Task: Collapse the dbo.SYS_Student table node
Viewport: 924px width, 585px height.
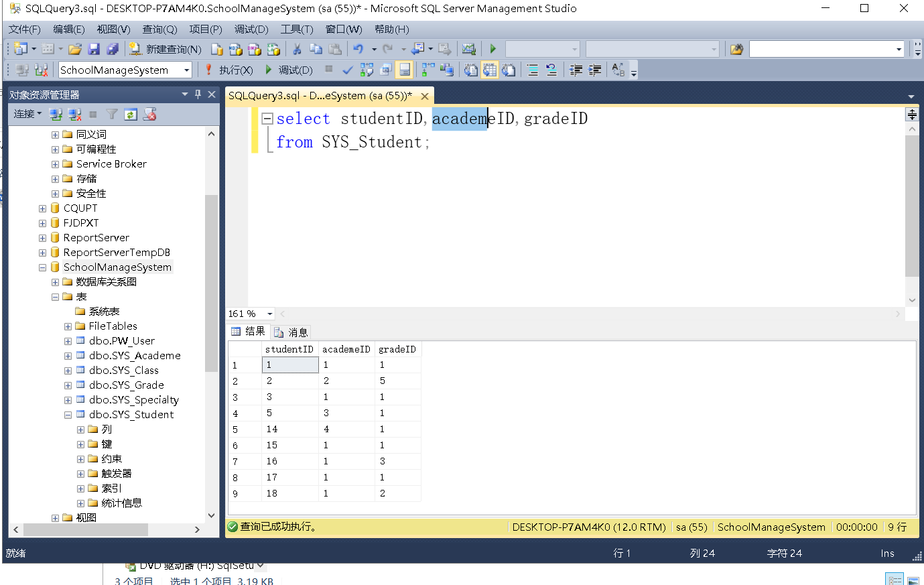Action: [68, 415]
